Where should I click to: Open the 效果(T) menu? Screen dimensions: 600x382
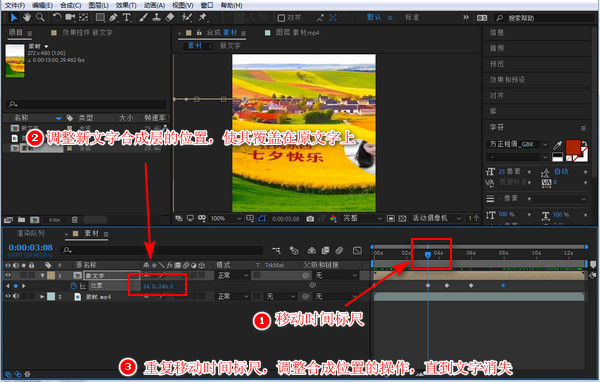(126, 5)
